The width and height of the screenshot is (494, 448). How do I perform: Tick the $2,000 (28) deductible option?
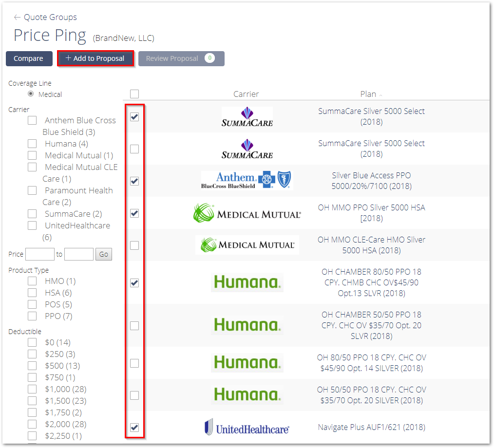[32, 424]
